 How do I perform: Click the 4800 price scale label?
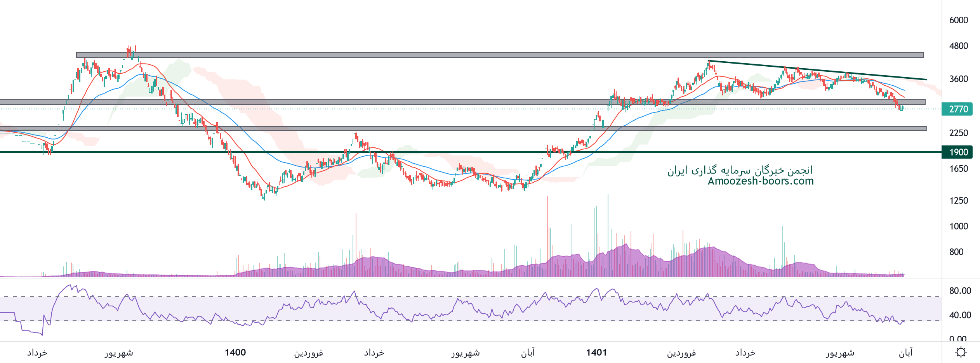(x=958, y=46)
